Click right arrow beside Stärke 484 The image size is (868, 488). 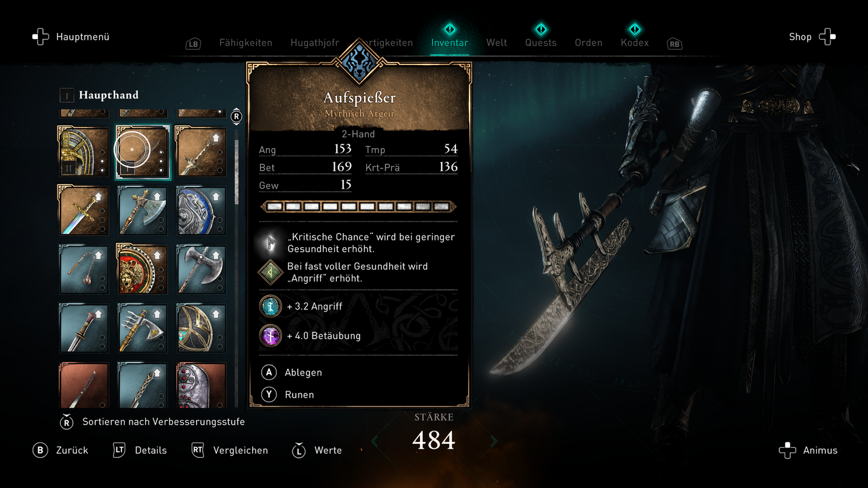click(494, 441)
